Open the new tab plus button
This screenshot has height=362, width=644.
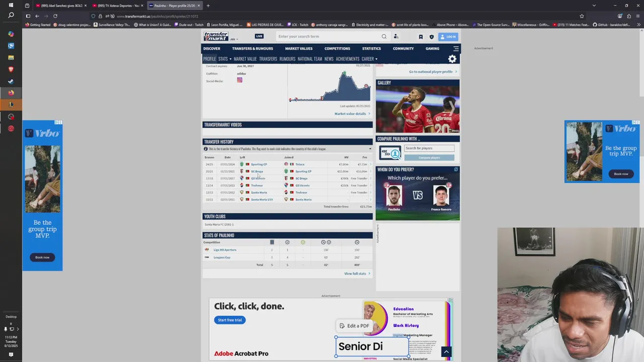208,6
